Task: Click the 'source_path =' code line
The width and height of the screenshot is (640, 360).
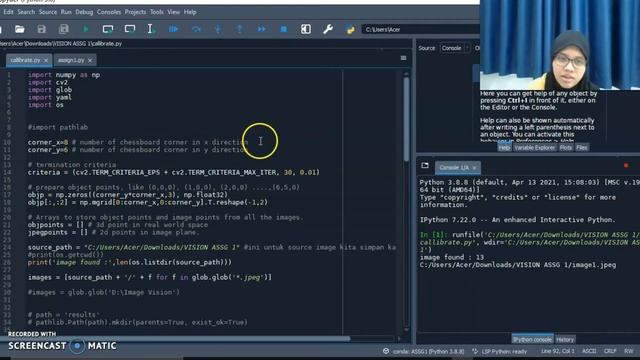Action: tap(212, 247)
